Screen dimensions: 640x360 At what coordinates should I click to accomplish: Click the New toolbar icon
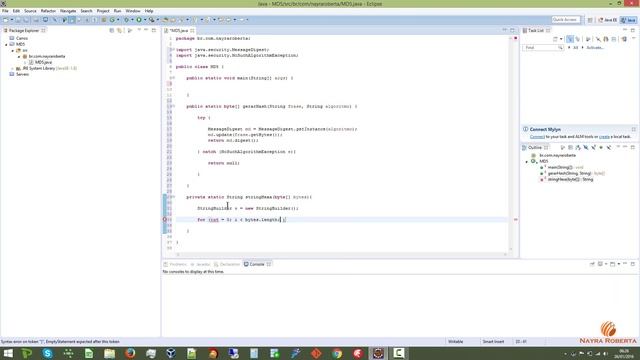click(6, 20)
